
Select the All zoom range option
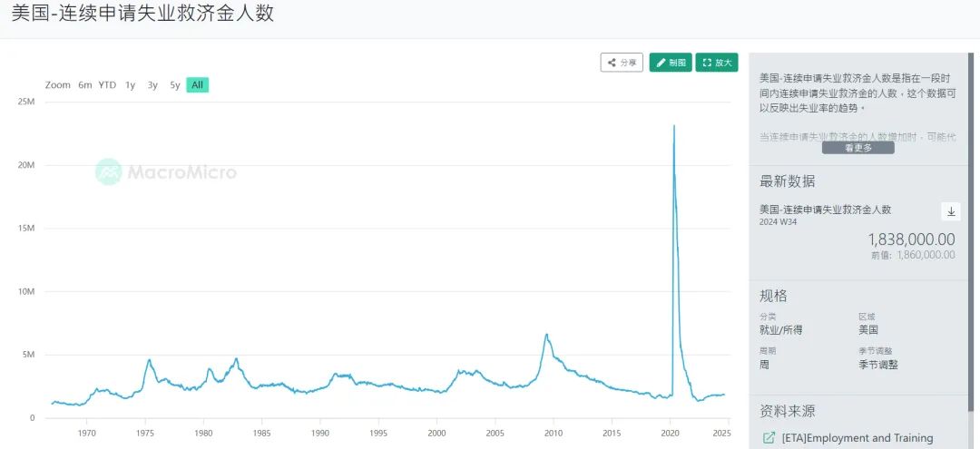198,85
